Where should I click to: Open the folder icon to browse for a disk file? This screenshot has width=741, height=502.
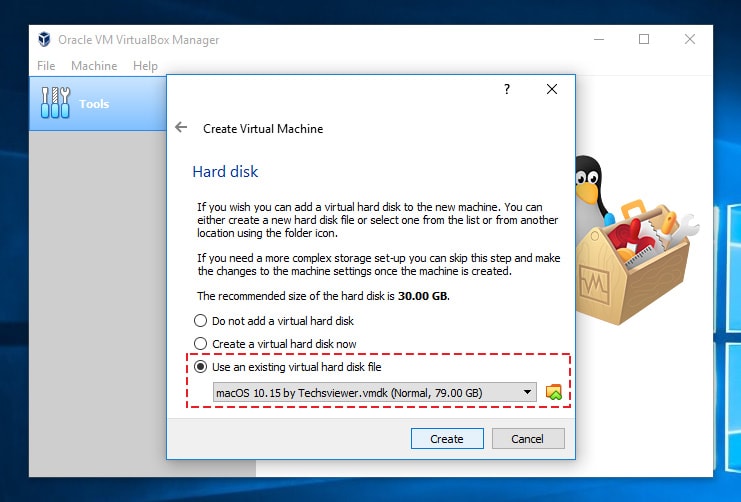coord(556,393)
